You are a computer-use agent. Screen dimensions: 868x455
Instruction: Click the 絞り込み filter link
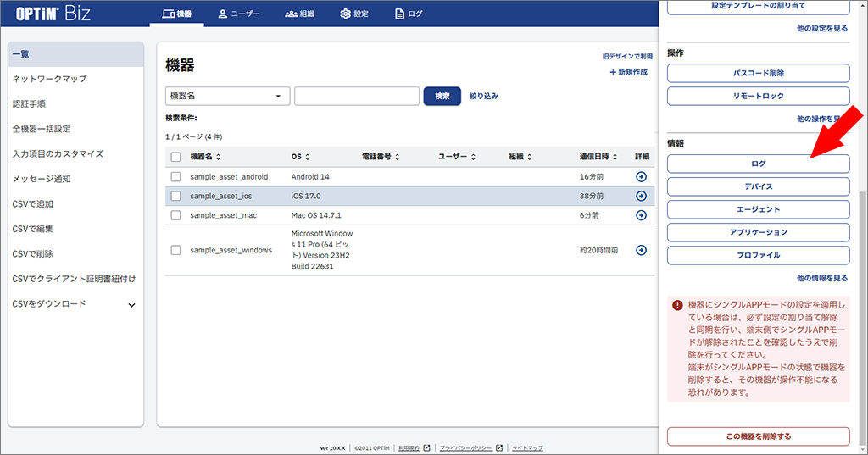point(484,96)
